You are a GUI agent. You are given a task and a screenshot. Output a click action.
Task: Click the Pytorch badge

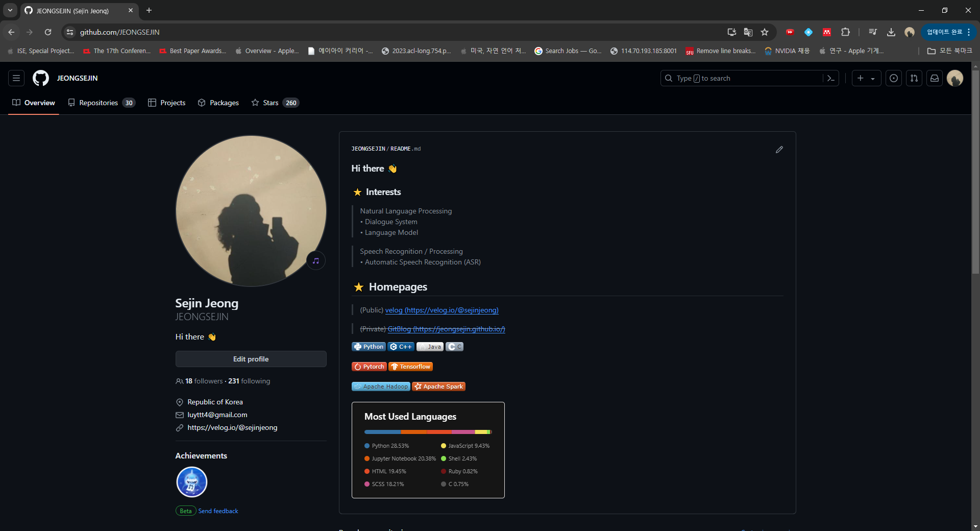369,367
